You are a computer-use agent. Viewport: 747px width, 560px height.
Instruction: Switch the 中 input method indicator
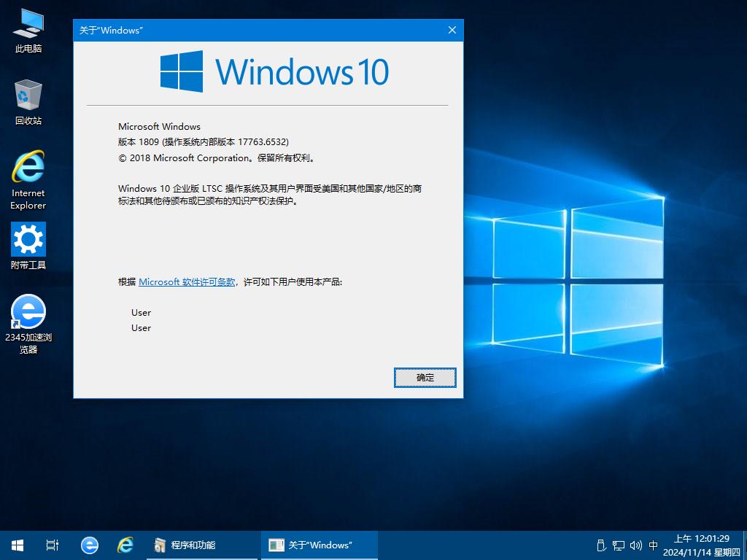click(653, 545)
